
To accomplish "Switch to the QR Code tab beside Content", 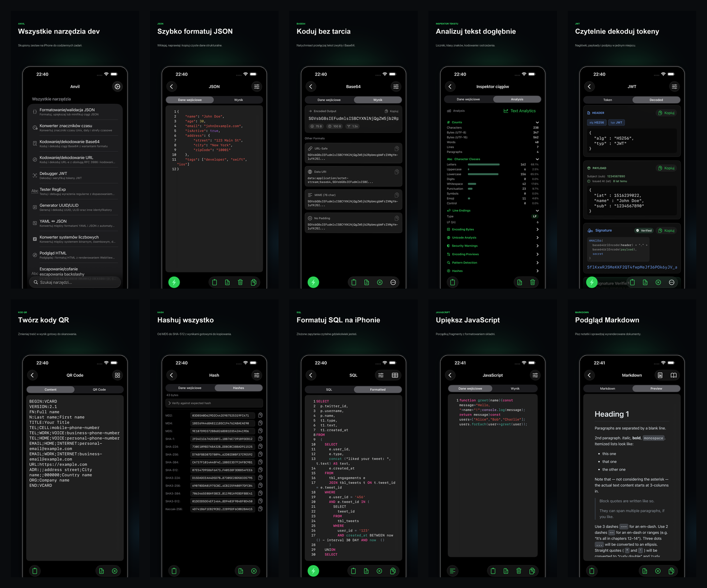I will click(99, 389).
